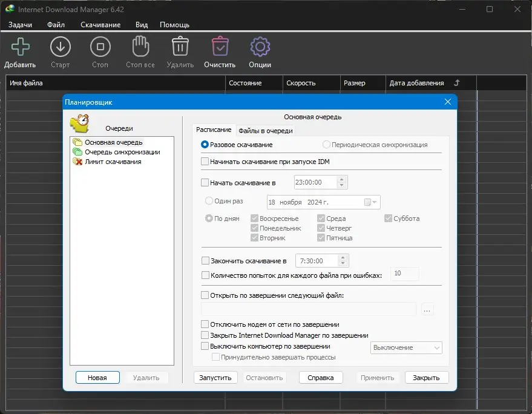This screenshot has width=532, height=414.
Task: Click inside the retry attempts field showing 10
Action: [404, 274]
